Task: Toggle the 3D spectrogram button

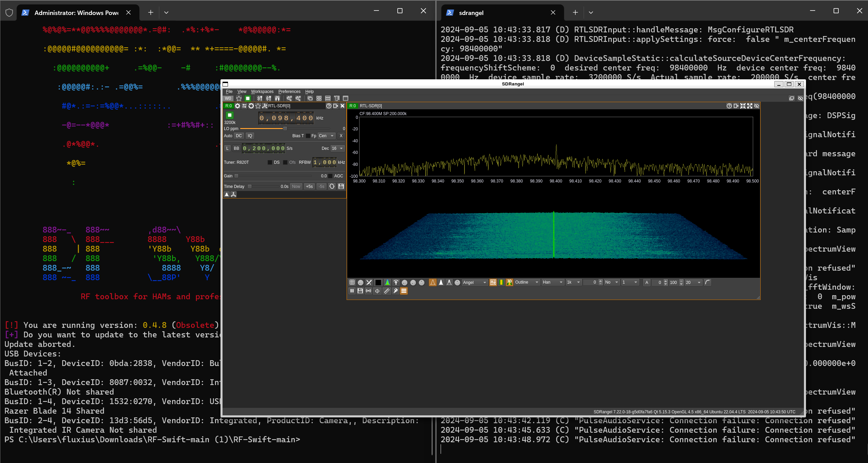Action: click(x=509, y=283)
